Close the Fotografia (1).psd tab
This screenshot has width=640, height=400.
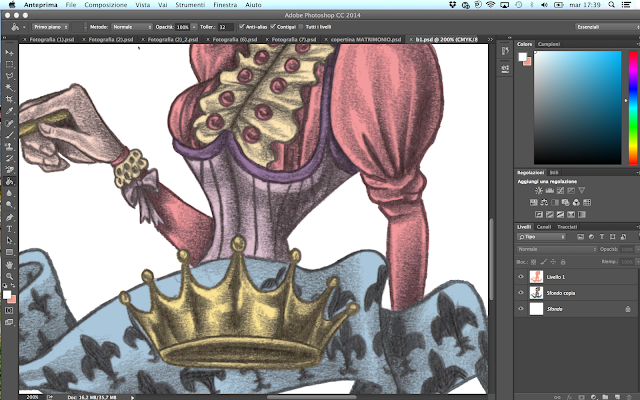24,40
